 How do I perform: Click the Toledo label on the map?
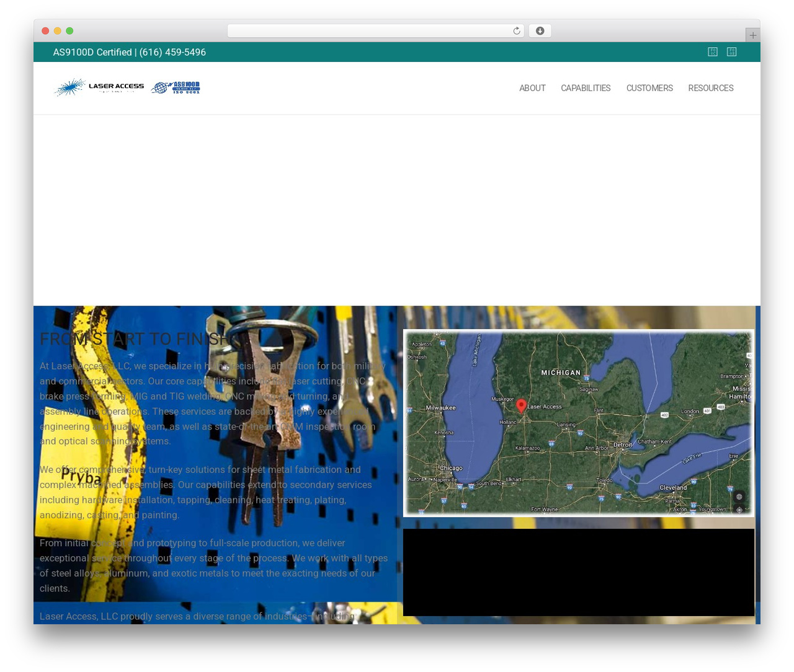coord(604,480)
